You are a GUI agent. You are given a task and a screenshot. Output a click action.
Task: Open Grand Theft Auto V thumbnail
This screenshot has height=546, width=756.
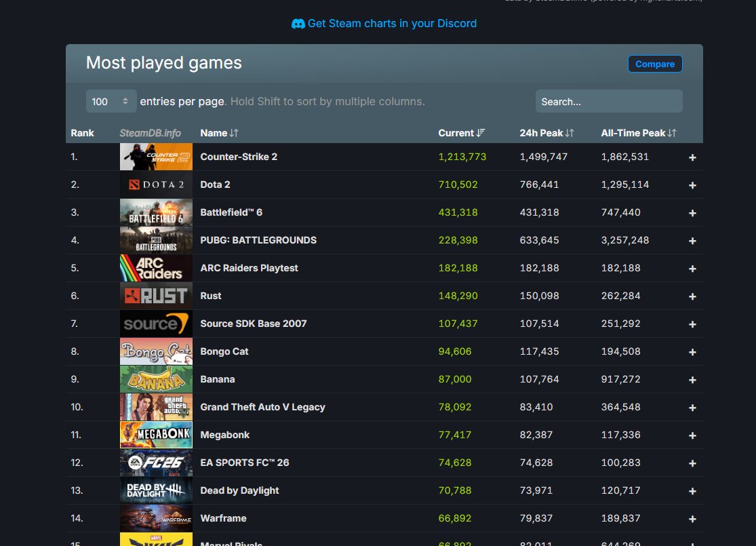pos(156,407)
